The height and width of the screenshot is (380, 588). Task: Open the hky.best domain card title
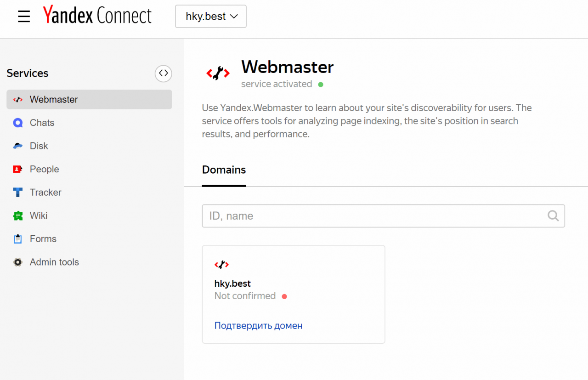point(232,284)
